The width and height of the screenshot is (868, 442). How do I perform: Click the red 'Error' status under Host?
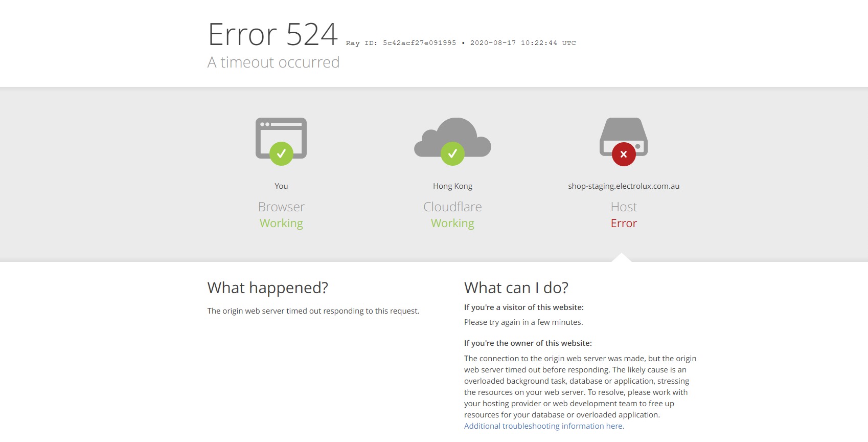coord(624,224)
